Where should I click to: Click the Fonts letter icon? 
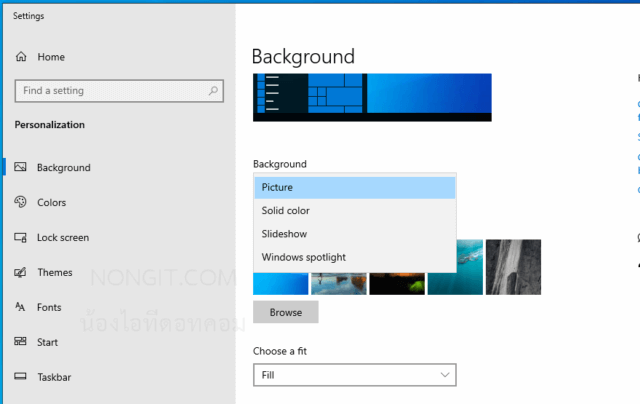[20, 306]
